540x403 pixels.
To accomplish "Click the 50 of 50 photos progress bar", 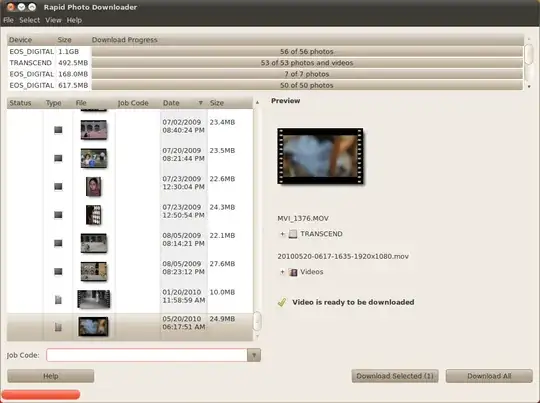I will click(307, 85).
